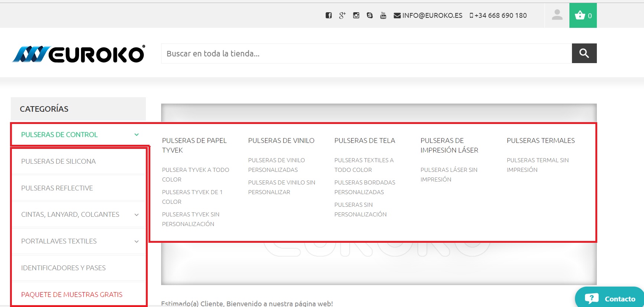This screenshot has width=644, height=307.
Task: Open Pulseras de Vinilo sin Personalizar
Action: pos(282,187)
